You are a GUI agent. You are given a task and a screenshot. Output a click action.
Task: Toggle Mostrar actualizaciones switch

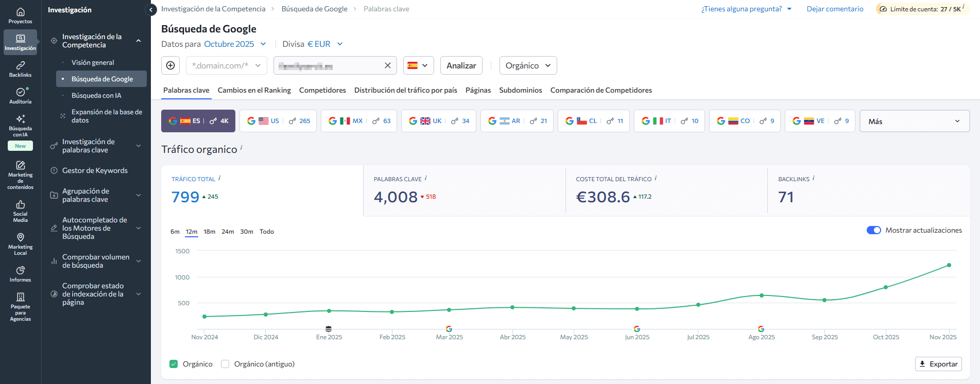[873, 230]
